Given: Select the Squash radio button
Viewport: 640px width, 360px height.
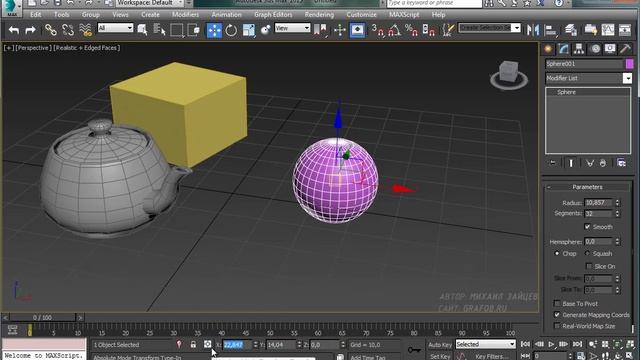Looking at the screenshot, I should [x=587, y=253].
